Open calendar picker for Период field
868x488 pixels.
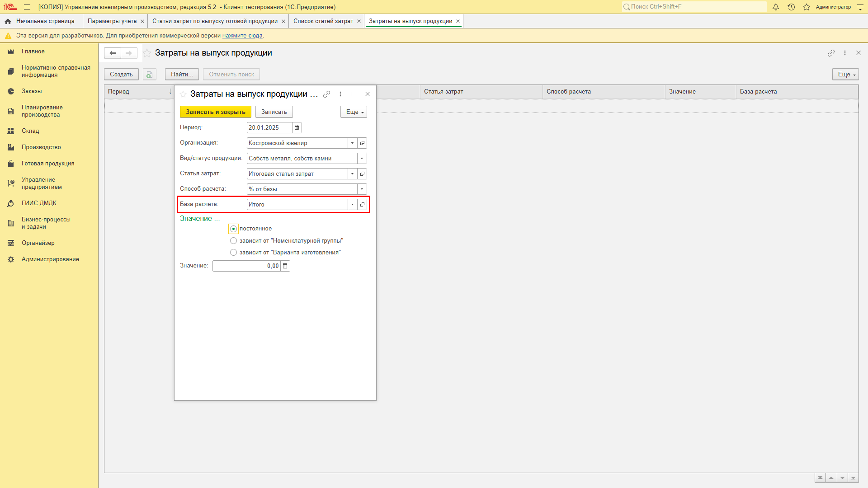(x=297, y=128)
